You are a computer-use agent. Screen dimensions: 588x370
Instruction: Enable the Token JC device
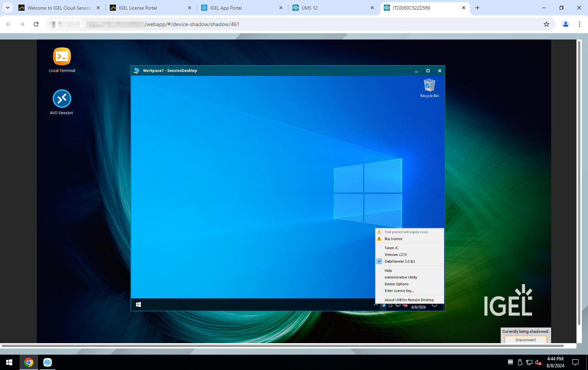pyautogui.click(x=391, y=248)
